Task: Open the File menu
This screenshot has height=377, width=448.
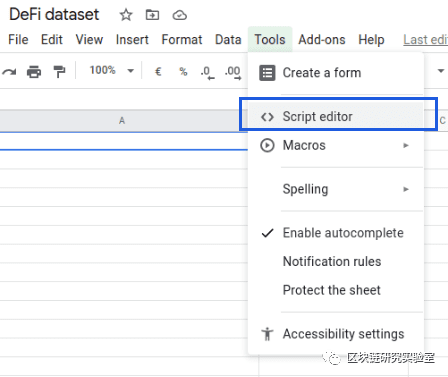Action: click(x=18, y=40)
